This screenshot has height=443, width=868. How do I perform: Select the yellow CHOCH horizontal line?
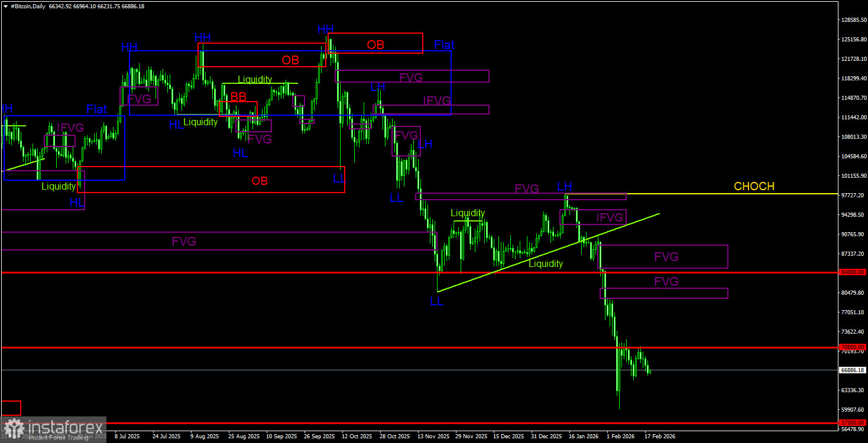point(702,194)
